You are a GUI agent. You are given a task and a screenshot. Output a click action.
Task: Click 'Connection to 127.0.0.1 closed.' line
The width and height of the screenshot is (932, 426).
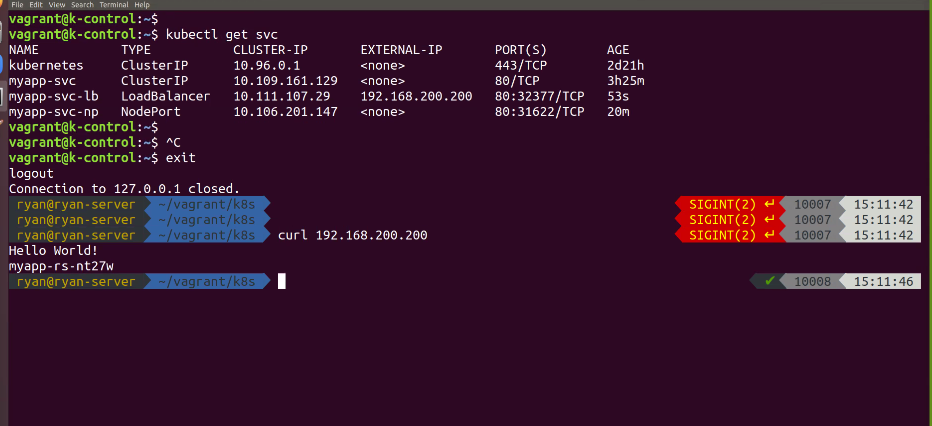click(x=124, y=189)
